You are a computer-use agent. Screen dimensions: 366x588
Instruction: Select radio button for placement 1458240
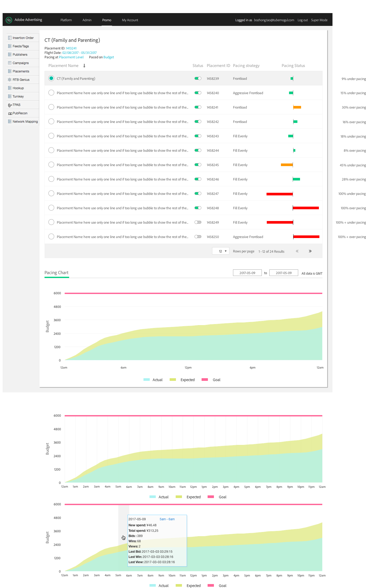[x=51, y=93]
